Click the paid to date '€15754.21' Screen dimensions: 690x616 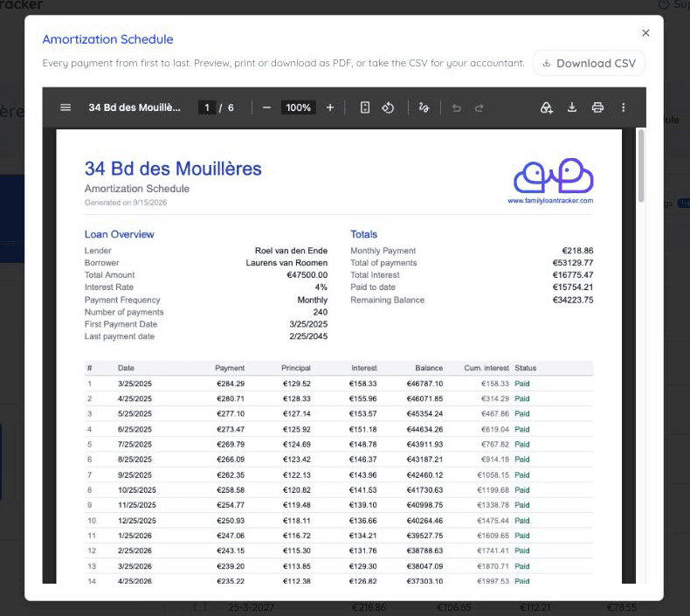(x=573, y=287)
